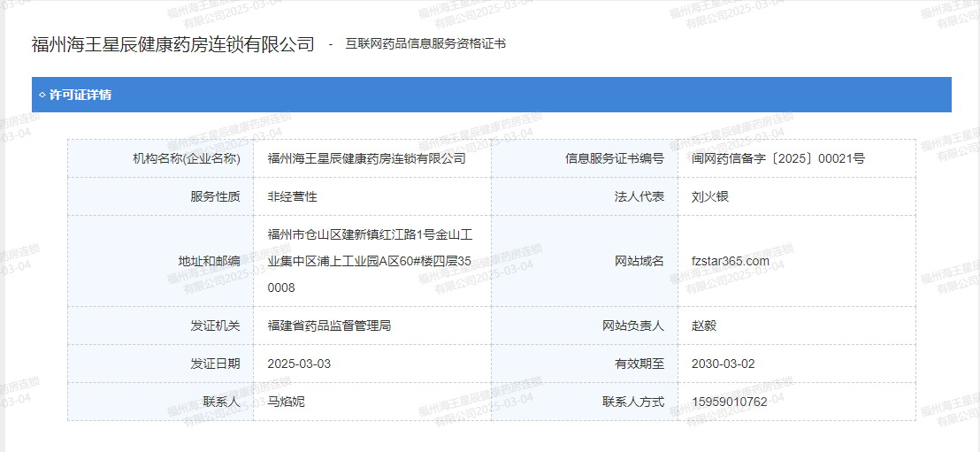Select the 非经营性 value
Viewport: 980px width, 452px height.
293,197
